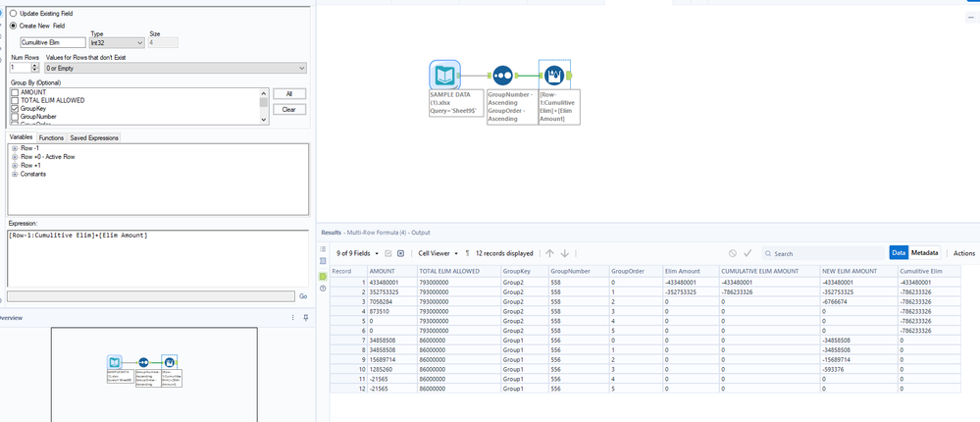Viewport: 980px width, 422px height.
Task: Click the NEW ELIM AMOUNT column header
Action: point(858,271)
